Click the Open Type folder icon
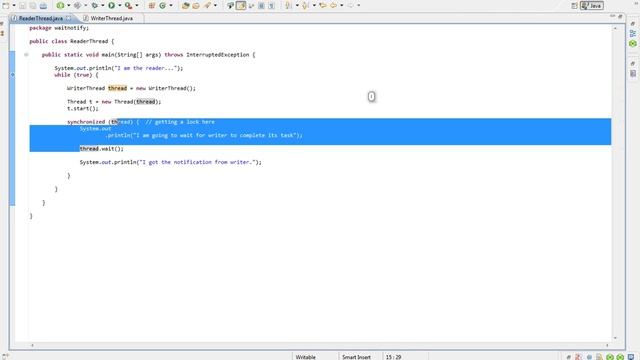Viewport: 640px width, 360px height. [x=186, y=5]
